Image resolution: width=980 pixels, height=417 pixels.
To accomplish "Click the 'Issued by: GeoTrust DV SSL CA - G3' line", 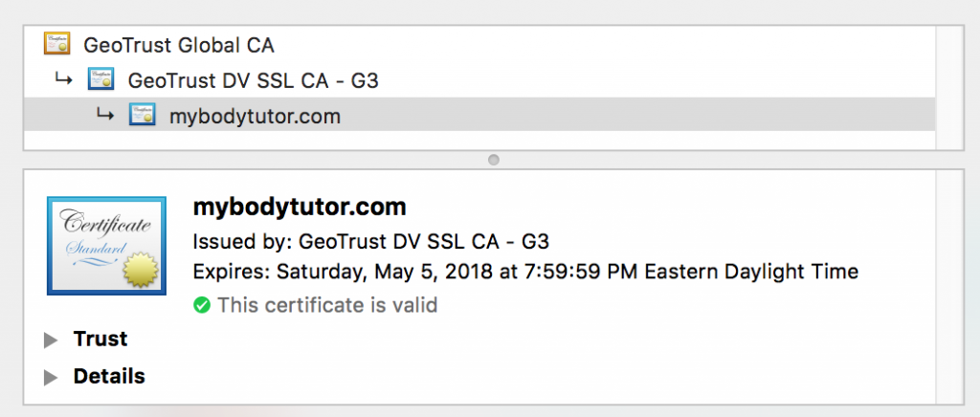I will [371, 241].
